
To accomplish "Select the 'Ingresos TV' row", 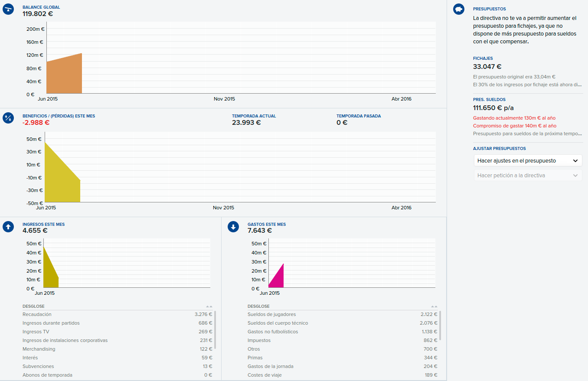I will tap(118, 332).
